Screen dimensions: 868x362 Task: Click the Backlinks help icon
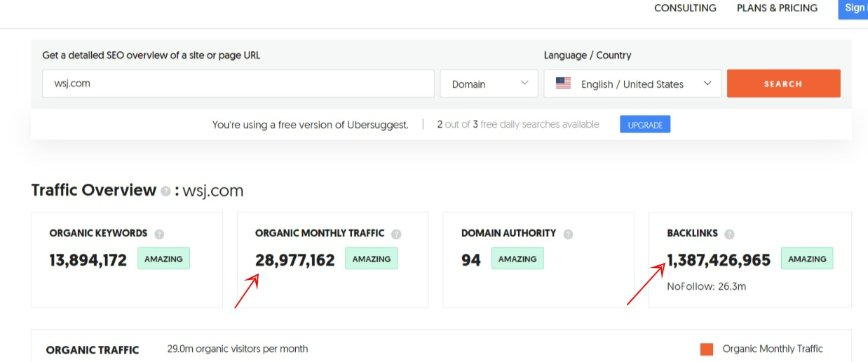[x=729, y=234]
